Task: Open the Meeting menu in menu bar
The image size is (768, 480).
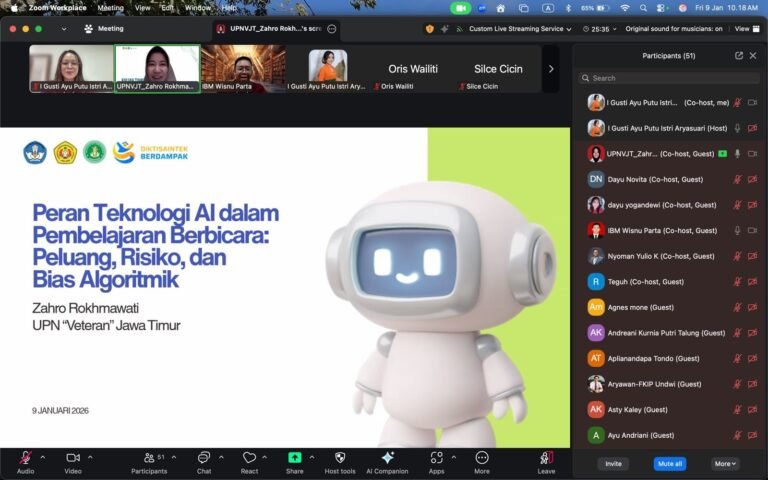Action: coord(110,7)
